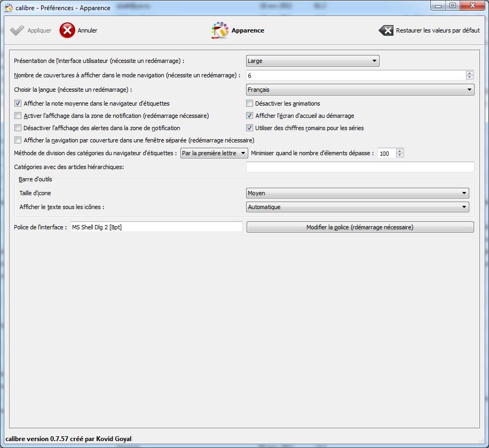The image size is (489, 448).
Task: Click "Choisir la langue" label
Action: point(73,90)
